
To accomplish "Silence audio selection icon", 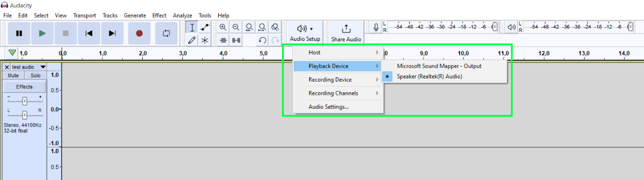I will (236, 40).
